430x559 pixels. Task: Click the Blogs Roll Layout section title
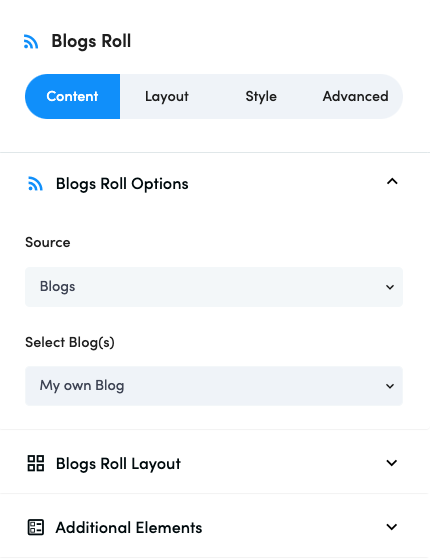point(118,464)
